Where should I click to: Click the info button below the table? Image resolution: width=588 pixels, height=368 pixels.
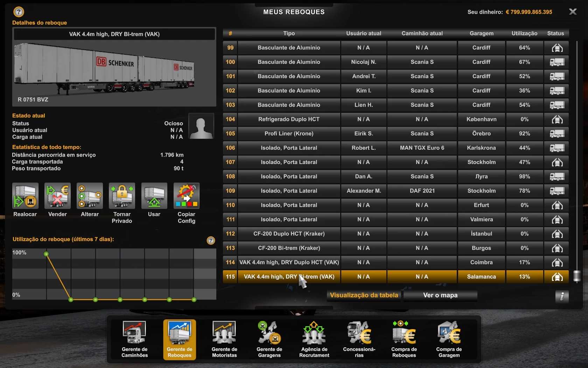[562, 296]
